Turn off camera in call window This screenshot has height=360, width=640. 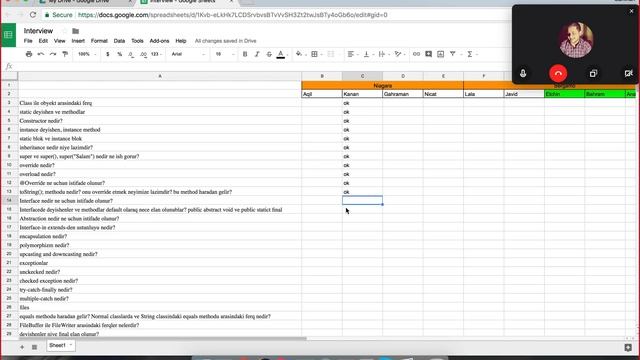tap(629, 73)
